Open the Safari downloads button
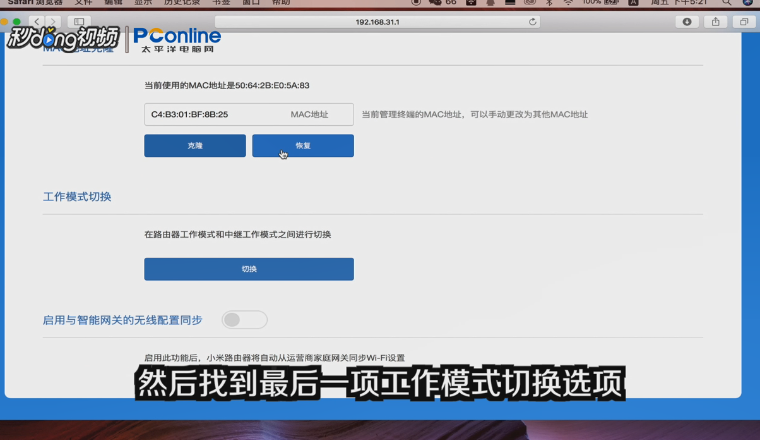This screenshot has width=760, height=440. 687,22
